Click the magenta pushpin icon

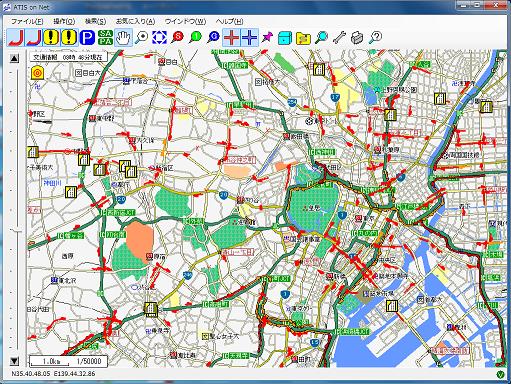point(267,37)
